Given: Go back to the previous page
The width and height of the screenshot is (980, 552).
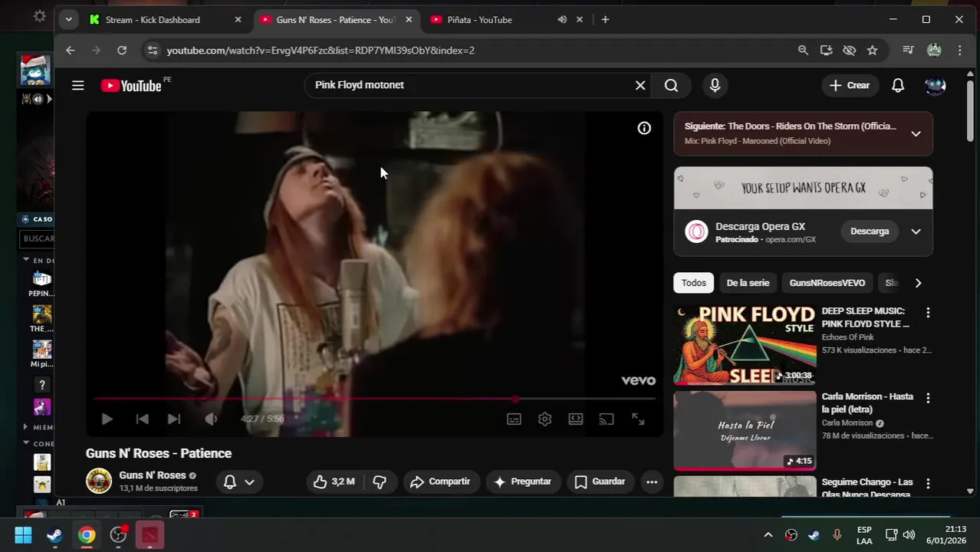Looking at the screenshot, I should [70, 50].
